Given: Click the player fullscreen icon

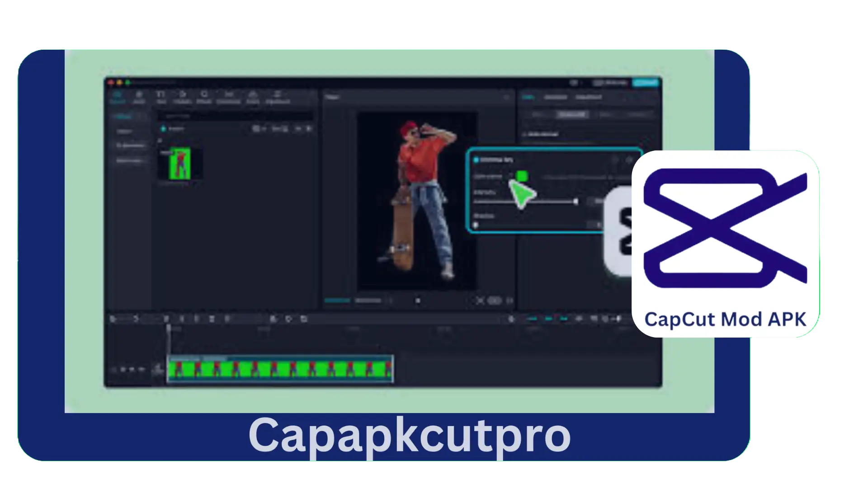Looking at the screenshot, I should [x=509, y=300].
